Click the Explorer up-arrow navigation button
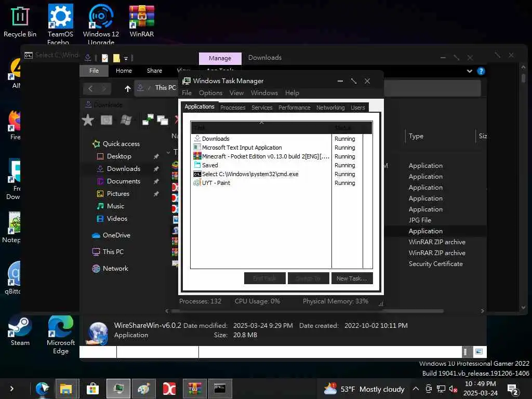 coord(128,88)
